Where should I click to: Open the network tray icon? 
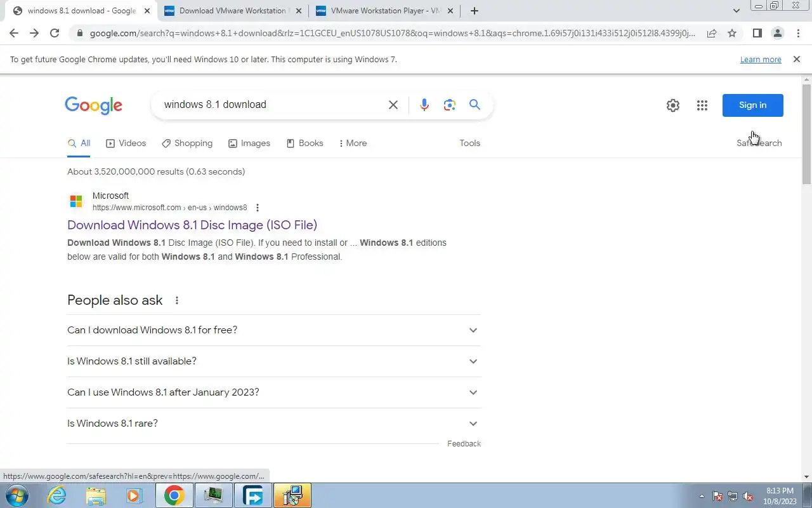pyautogui.click(x=733, y=497)
